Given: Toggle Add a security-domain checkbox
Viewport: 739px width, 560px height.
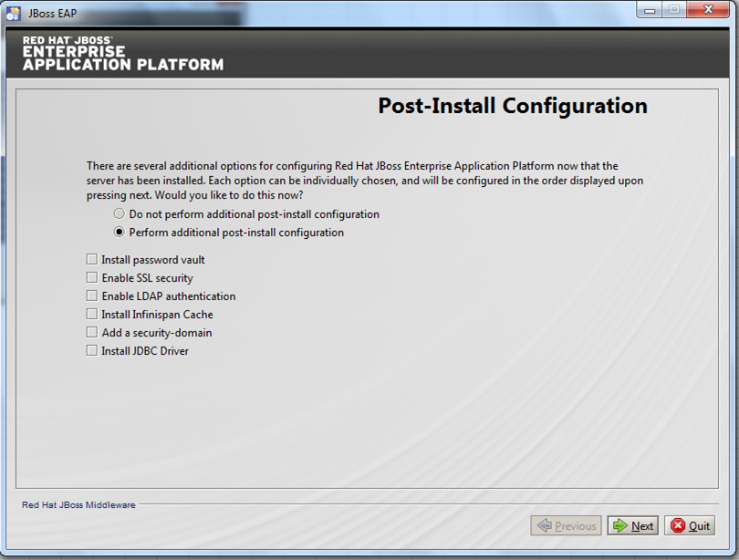Looking at the screenshot, I should (x=92, y=333).
